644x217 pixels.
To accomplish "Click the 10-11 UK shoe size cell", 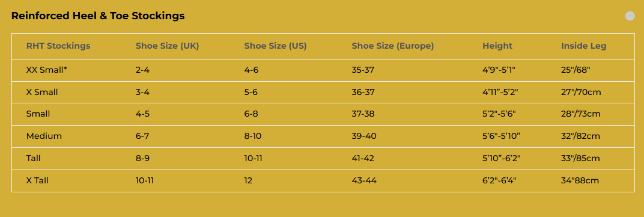I will [x=145, y=180].
